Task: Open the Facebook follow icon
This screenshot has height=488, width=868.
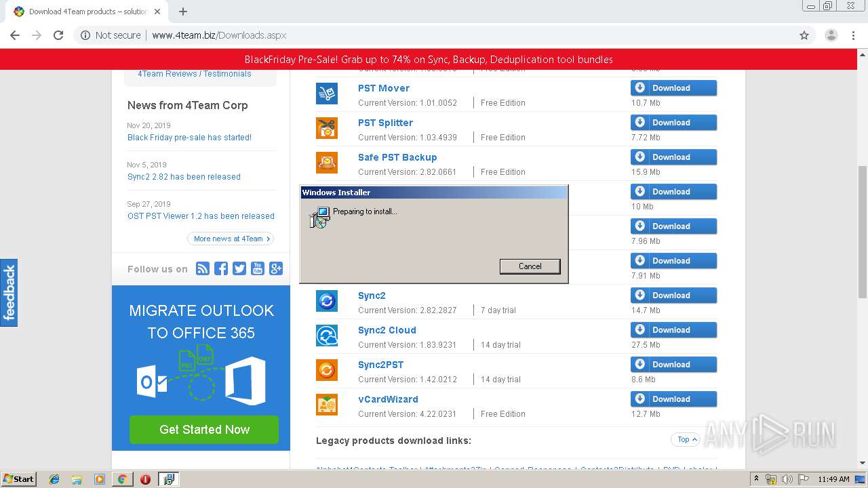Action: click(x=221, y=268)
